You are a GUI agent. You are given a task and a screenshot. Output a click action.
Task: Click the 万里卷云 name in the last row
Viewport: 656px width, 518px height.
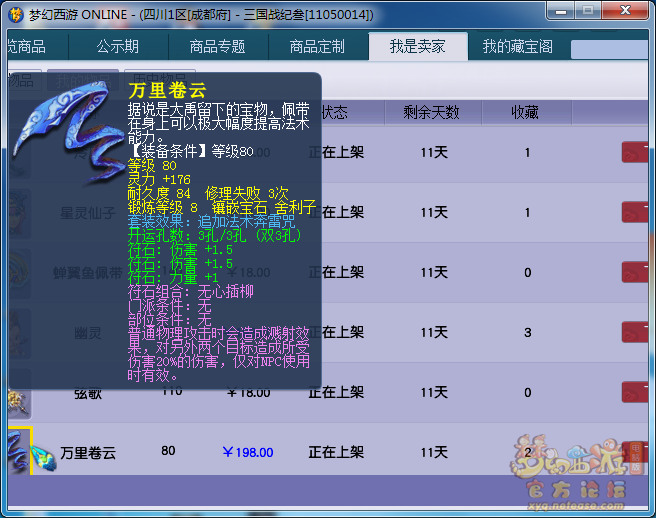(88, 453)
